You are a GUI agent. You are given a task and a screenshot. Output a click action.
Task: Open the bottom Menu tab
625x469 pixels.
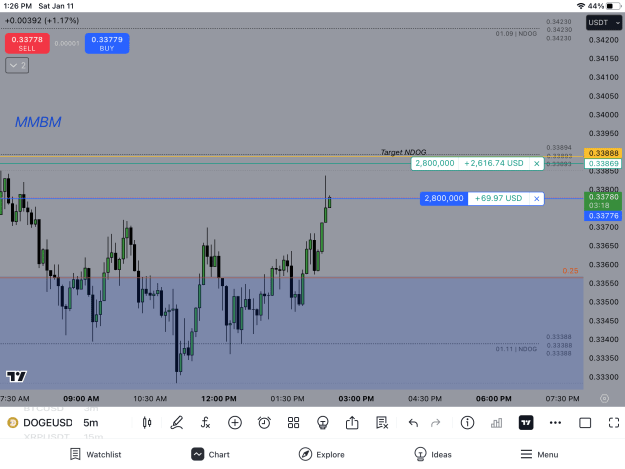(539, 454)
